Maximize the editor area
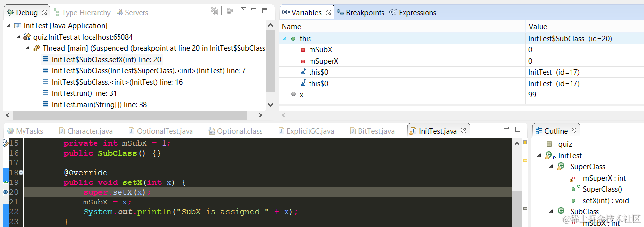This screenshot has width=644, height=227. 518,128
